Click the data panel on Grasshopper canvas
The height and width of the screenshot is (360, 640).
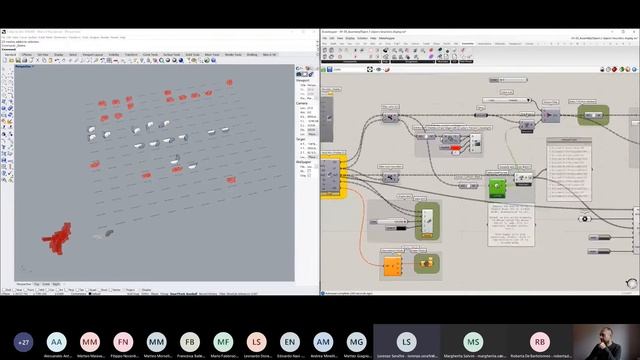pyautogui.click(x=569, y=169)
